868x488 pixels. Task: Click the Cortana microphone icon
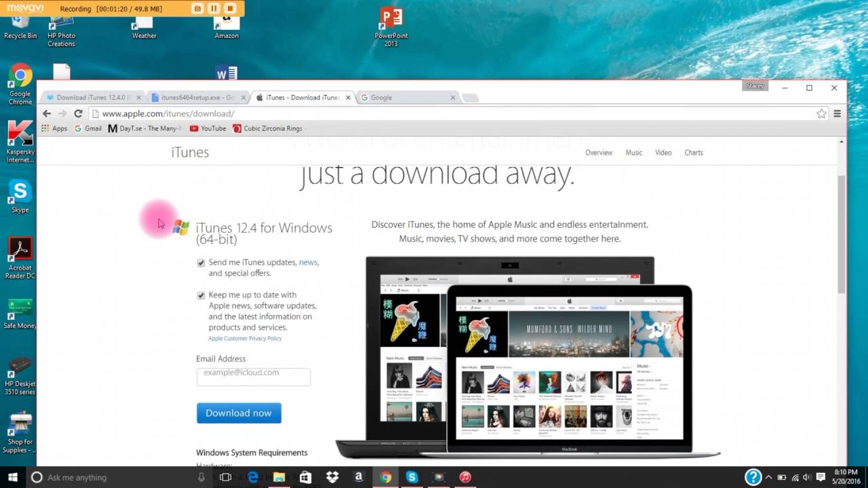(201, 477)
